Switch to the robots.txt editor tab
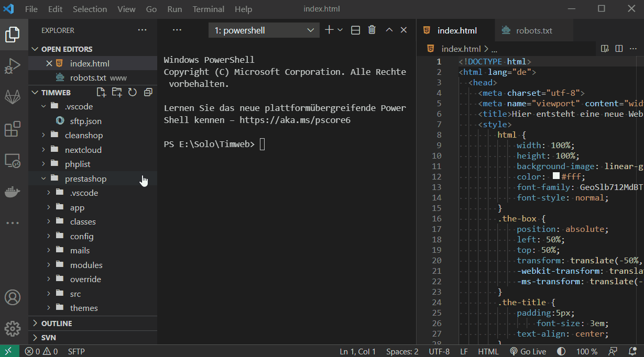The height and width of the screenshot is (357, 644). coord(534,30)
